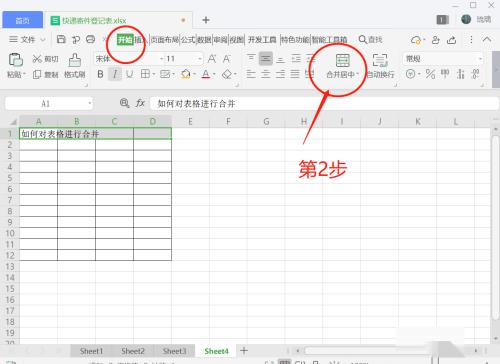Open the Sheet1 worksheet tab
The width and height of the screenshot is (500, 364).
pos(92,351)
